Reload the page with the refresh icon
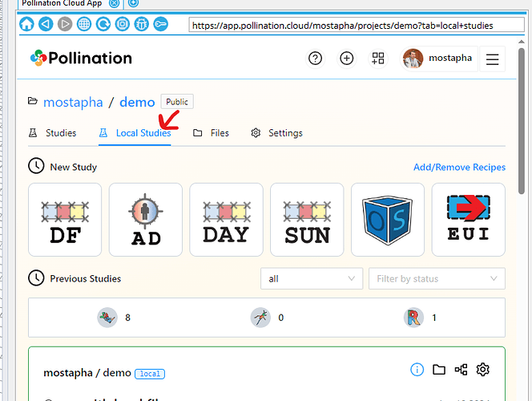Image resolution: width=532 pixels, height=401 pixels. coord(103,24)
